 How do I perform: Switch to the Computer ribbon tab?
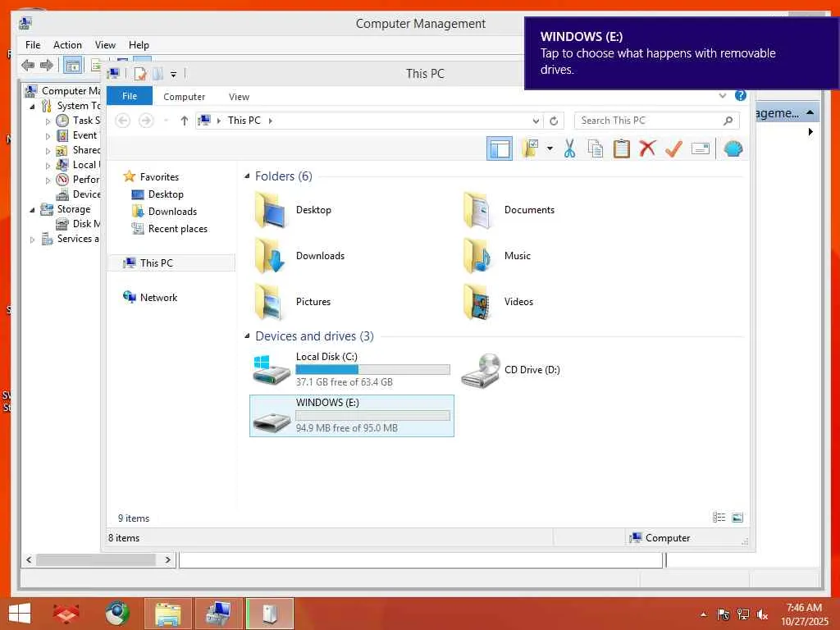coord(184,97)
